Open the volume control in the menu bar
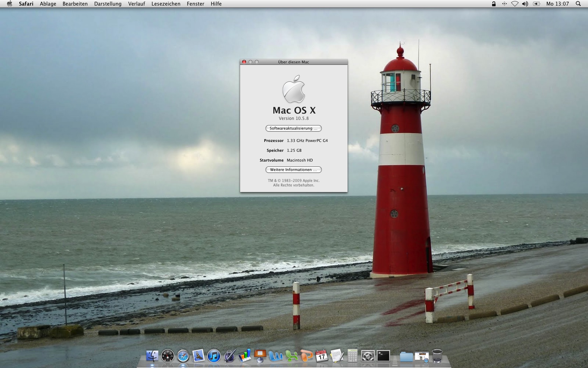 tap(525, 4)
